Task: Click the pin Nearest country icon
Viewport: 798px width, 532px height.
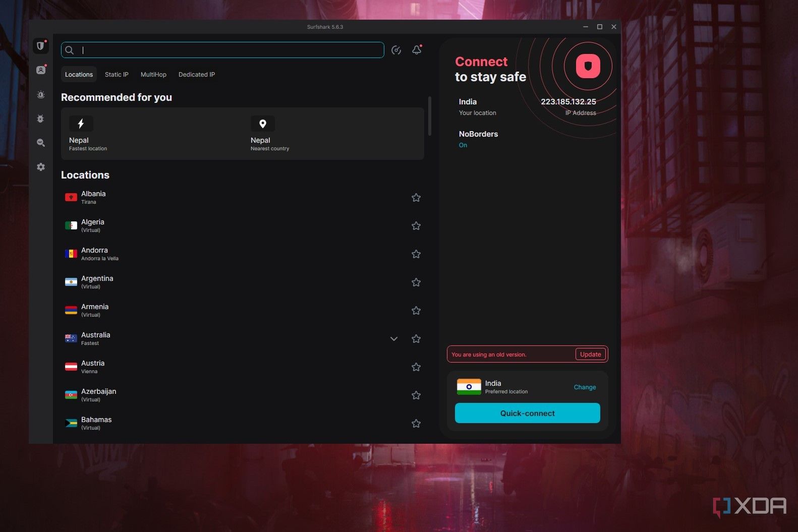Action: point(263,124)
